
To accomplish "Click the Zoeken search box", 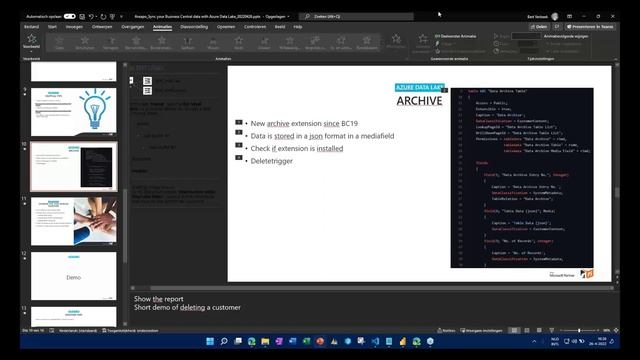I will 356,16.
